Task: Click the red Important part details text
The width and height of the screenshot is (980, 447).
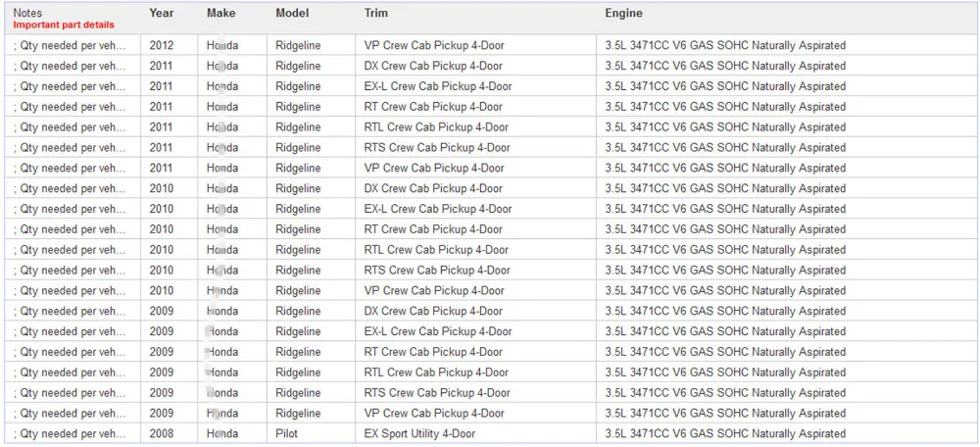Action: [x=64, y=25]
